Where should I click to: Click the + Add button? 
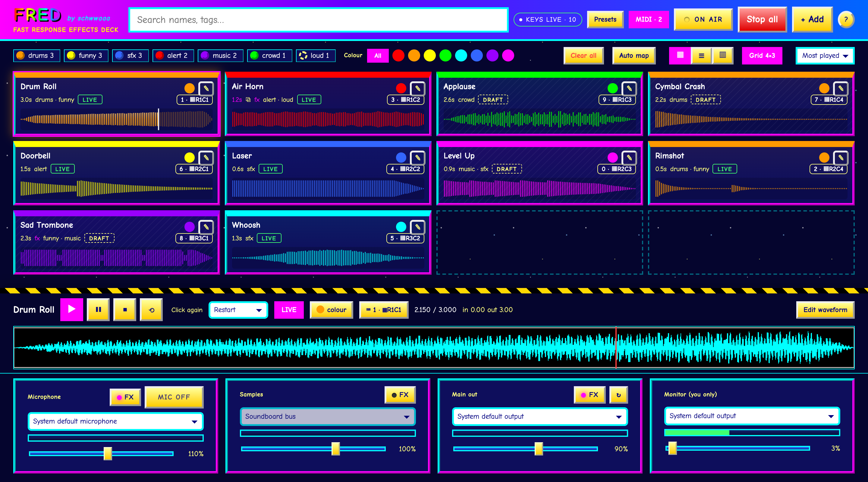[x=812, y=20]
